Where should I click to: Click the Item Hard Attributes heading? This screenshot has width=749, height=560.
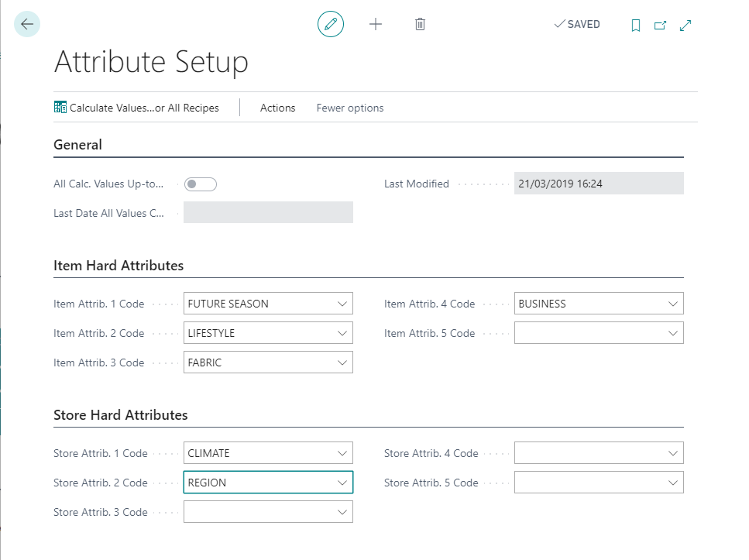[119, 266]
